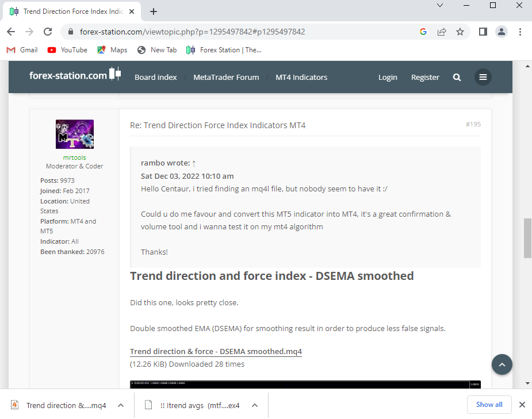Viewport: 532px width, 419px height.
Task: Share this page via share icon
Action: [441, 32]
